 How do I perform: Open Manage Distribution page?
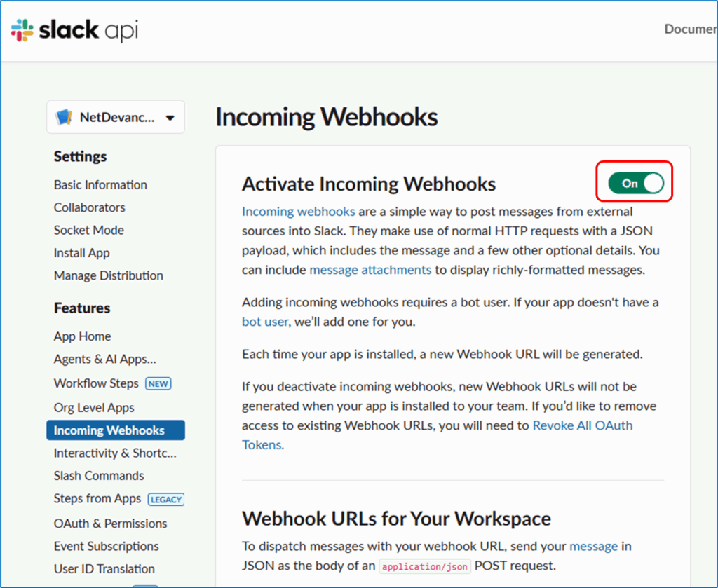[108, 275]
